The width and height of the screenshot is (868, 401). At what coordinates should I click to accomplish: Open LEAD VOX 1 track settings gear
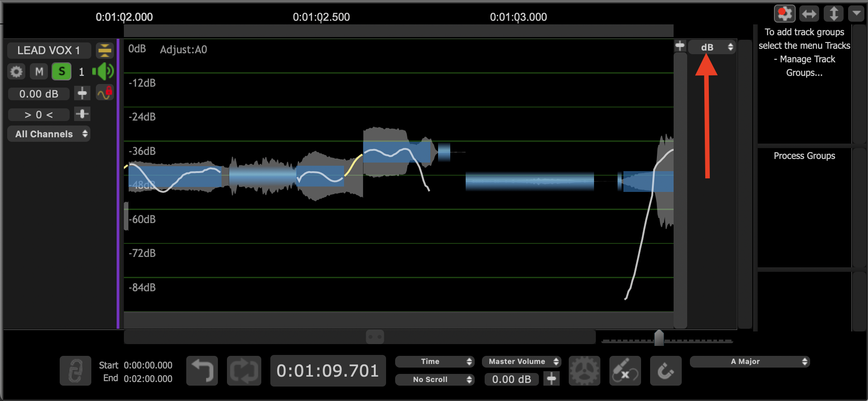(x=17, y=71)
